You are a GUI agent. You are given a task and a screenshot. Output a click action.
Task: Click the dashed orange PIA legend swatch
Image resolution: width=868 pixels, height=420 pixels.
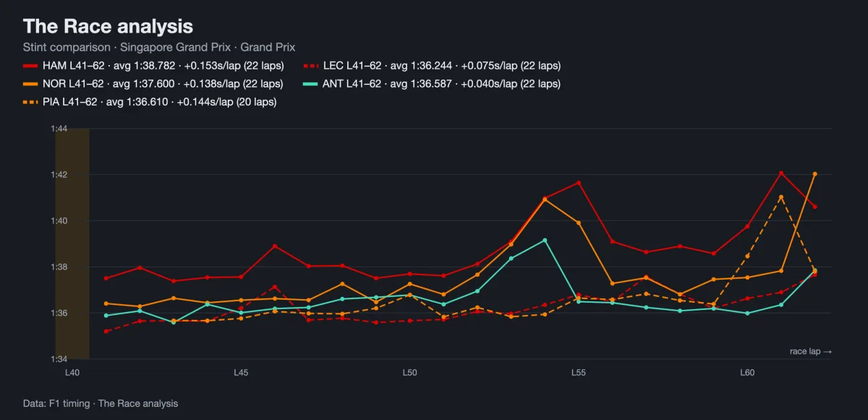click(x=31, y=102)
